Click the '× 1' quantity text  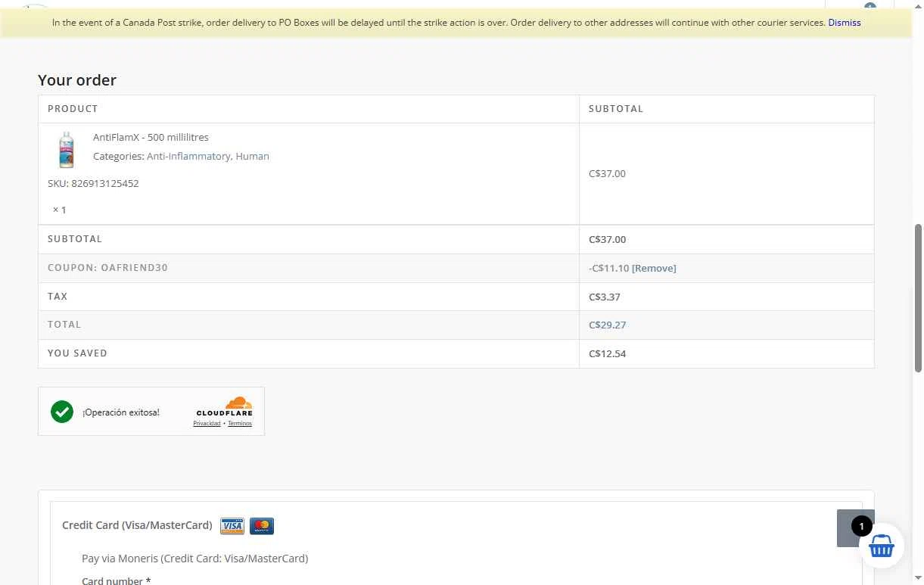60,210
